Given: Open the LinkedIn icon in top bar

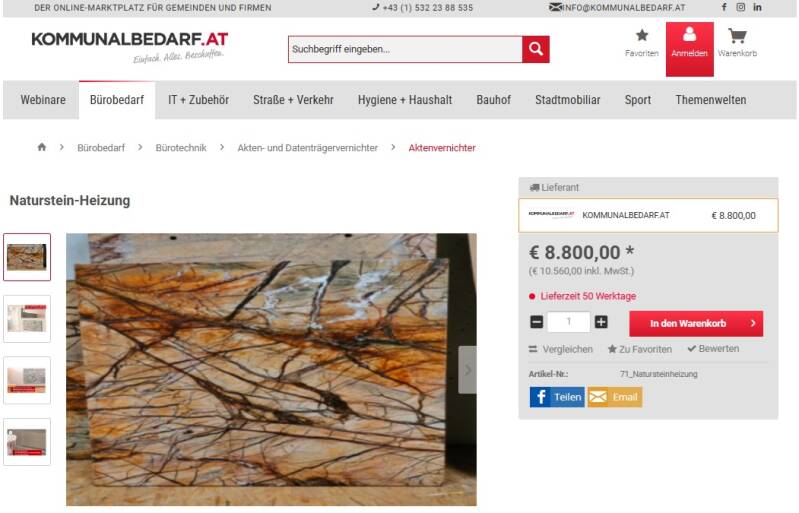Looking at the screenshot, I should (757, 7).
